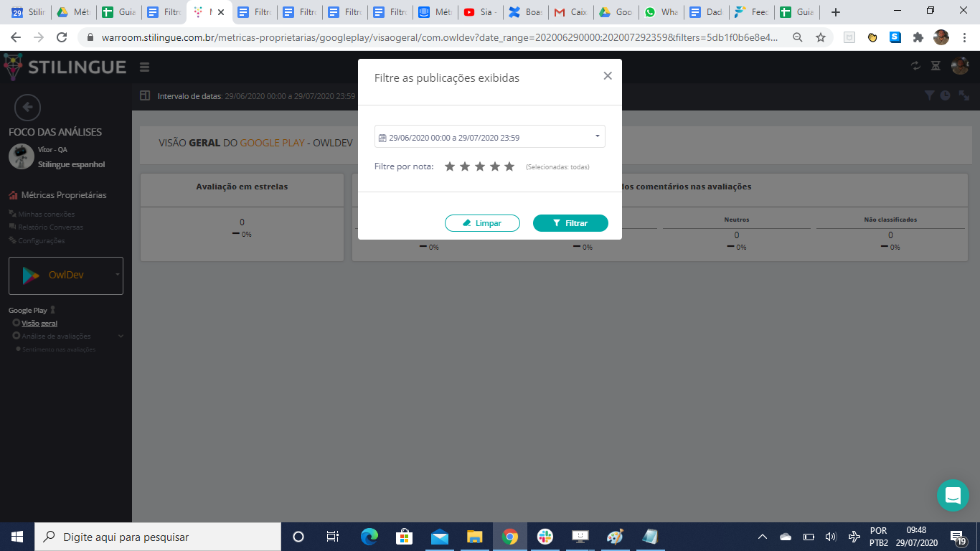The image size is (980, 551).
Task: Open Chrome's three-dot menu
Action: tap(964, 37)
